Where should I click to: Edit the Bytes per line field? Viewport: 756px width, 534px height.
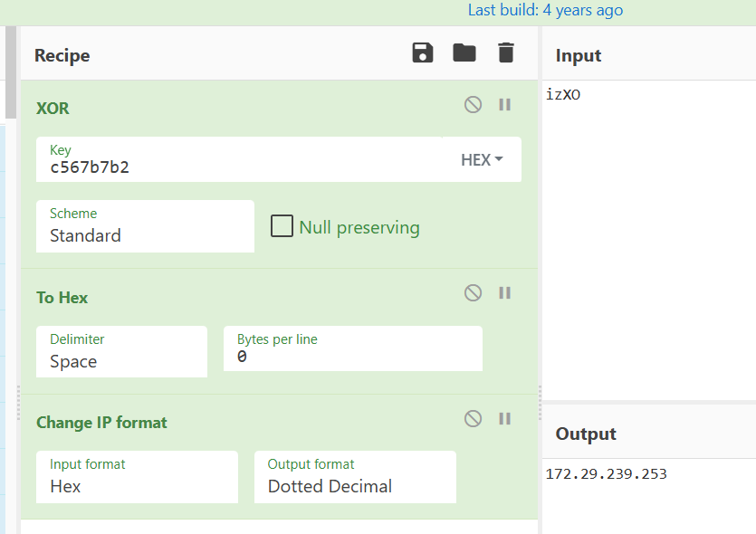pyautogui.click(x=353, y=348)
